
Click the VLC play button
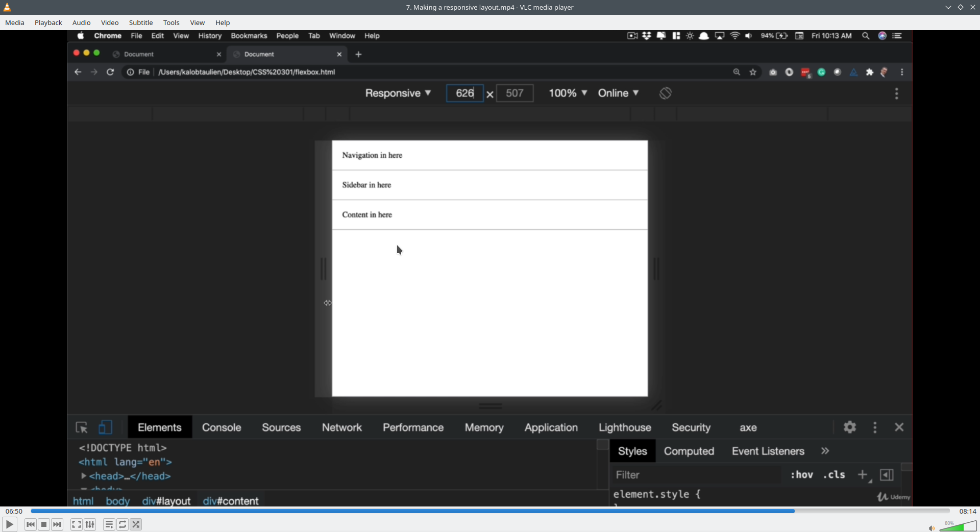coord(9,524)
